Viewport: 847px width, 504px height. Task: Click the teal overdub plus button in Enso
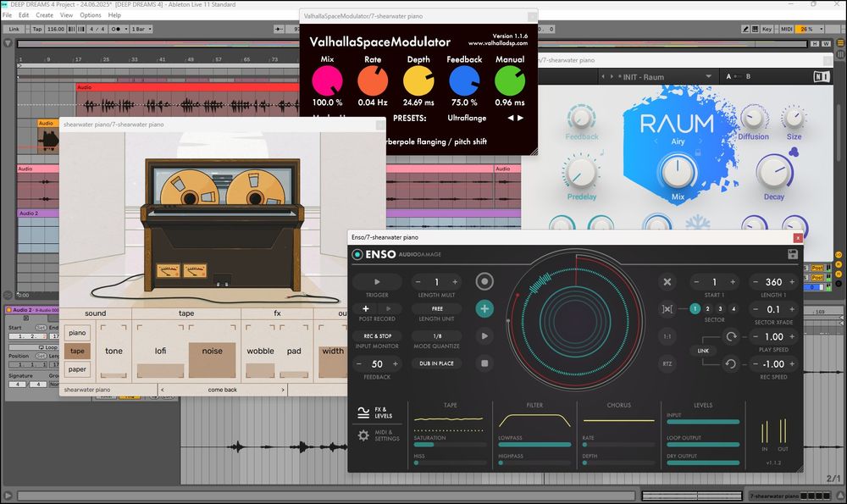(x=484, y=308)
